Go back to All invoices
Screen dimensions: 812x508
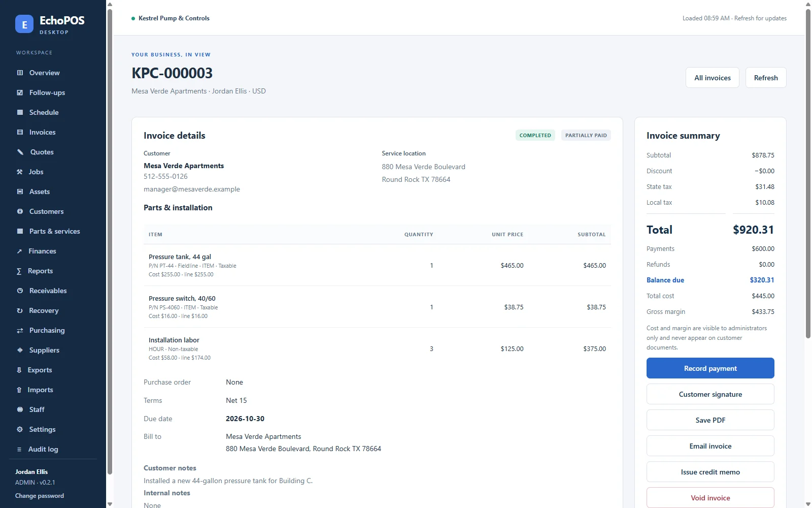click(713, 78)
